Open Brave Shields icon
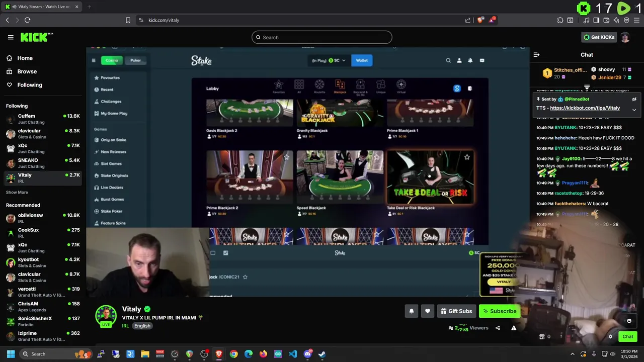Screen dimensions: 644x362 click(x=480, y=20)
